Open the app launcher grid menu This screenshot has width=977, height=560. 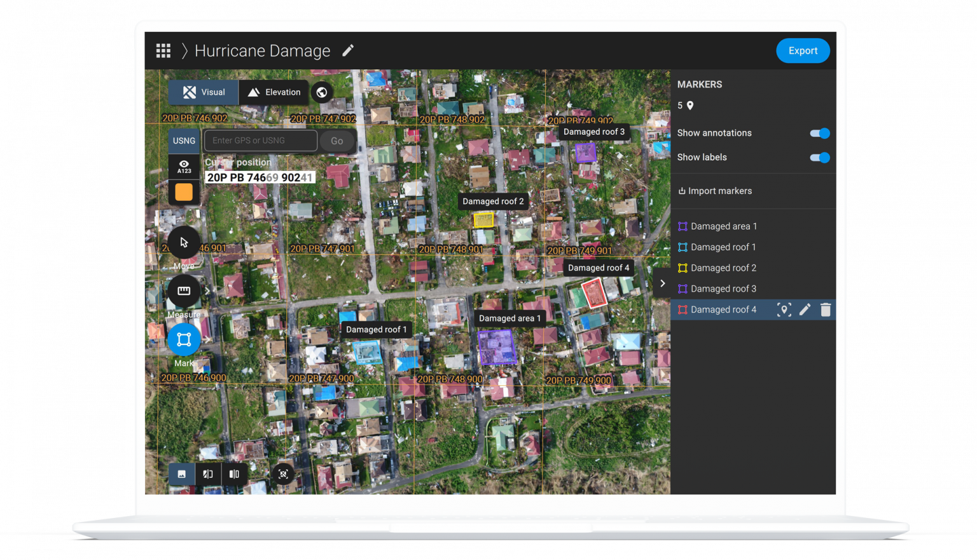click(x=163, y=50)
